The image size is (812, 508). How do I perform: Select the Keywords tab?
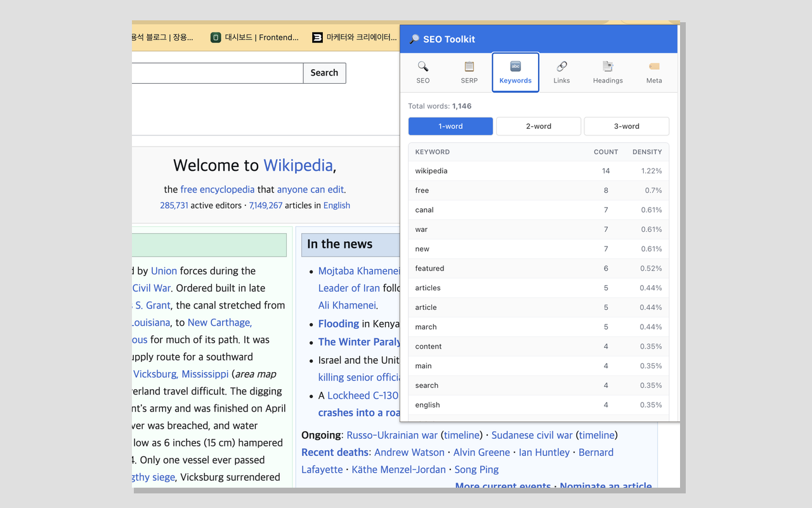516,72
